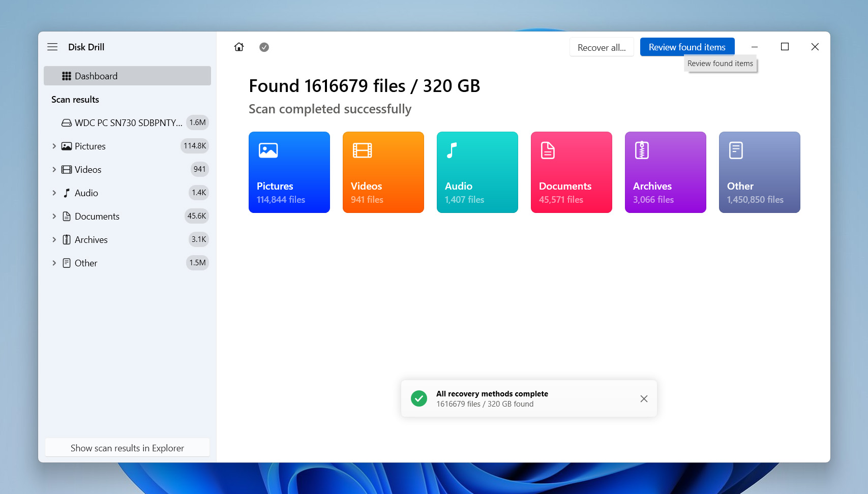Viewport: 868px width, 494px height.
Task: Click the Videos film icon in the sidebar
Action: point(67,170)
